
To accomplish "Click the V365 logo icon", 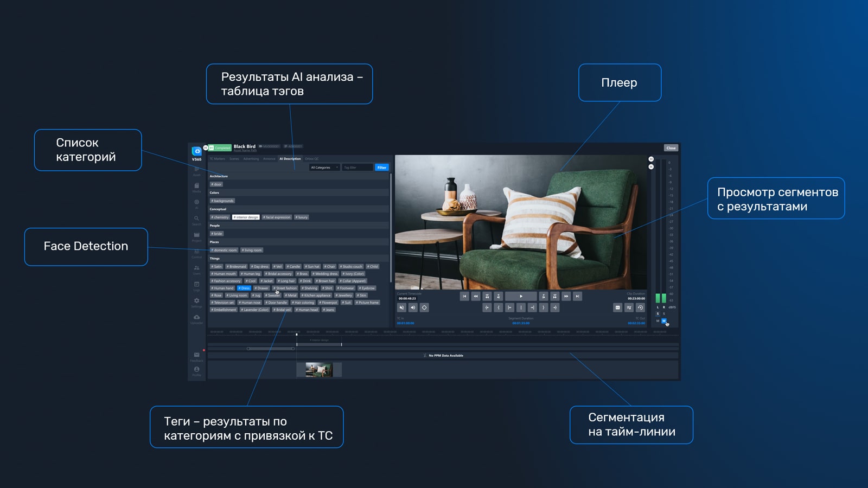I will coord(196,151).
